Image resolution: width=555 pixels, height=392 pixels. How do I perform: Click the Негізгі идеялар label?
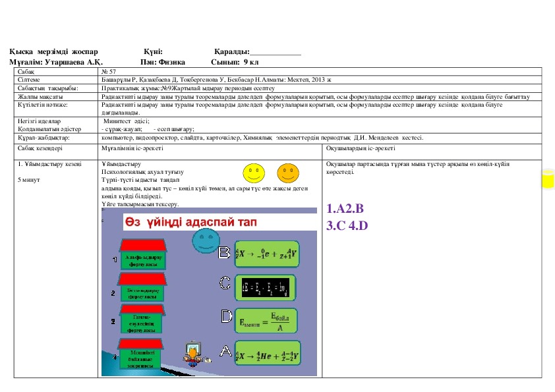39,121
